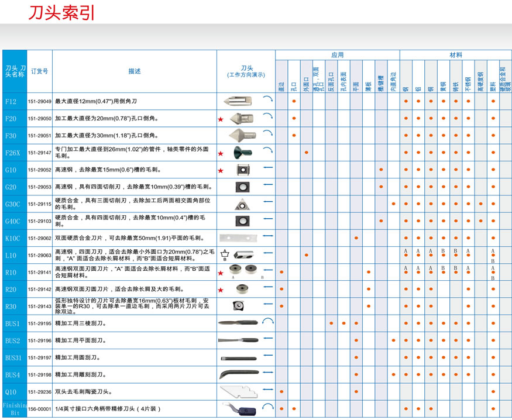Click the BUS1 triangular scraper image

(238, 323)
